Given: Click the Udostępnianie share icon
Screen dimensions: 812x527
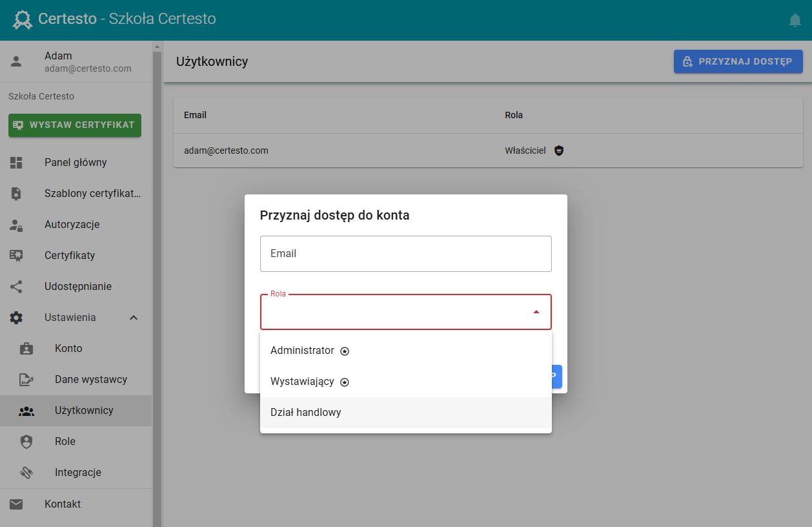Looking at the screenshot, I should [x=16, y=287].
